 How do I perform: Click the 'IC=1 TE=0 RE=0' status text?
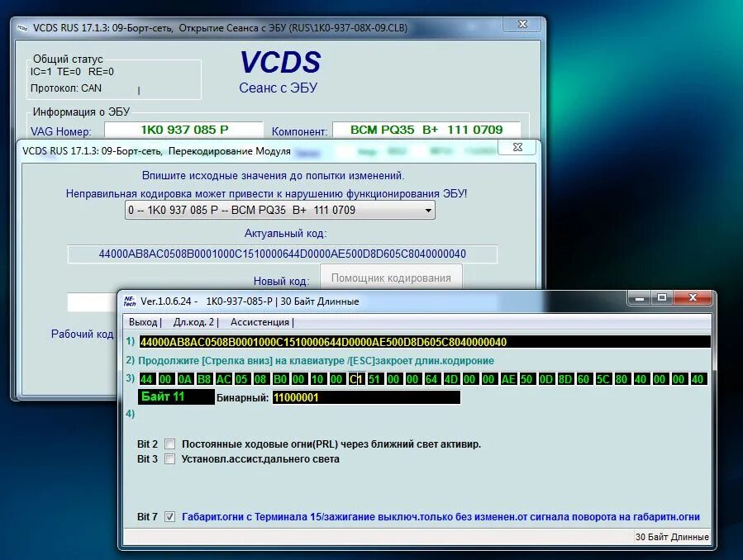72,72
